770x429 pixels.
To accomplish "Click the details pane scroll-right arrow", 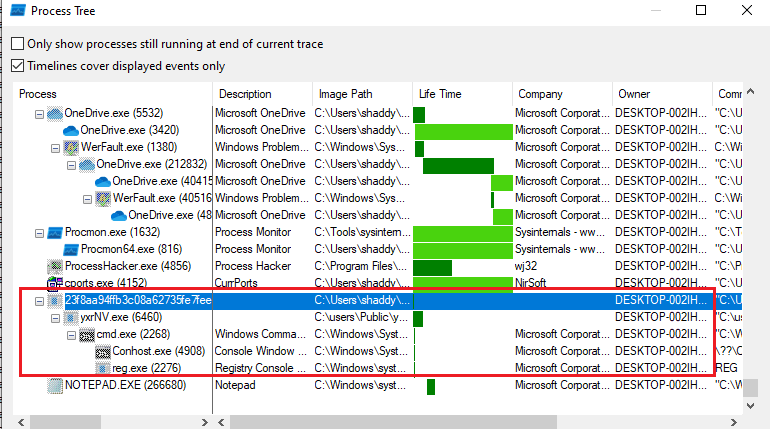I will tap(733, 422).
